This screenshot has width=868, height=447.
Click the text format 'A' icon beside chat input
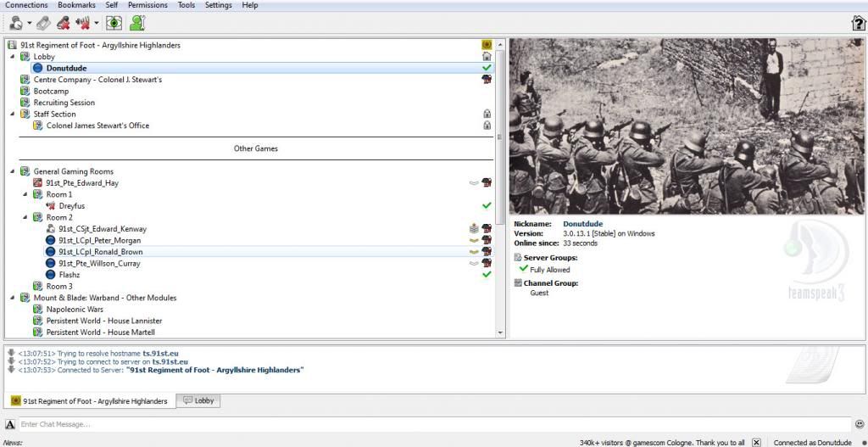pos(8,424)
